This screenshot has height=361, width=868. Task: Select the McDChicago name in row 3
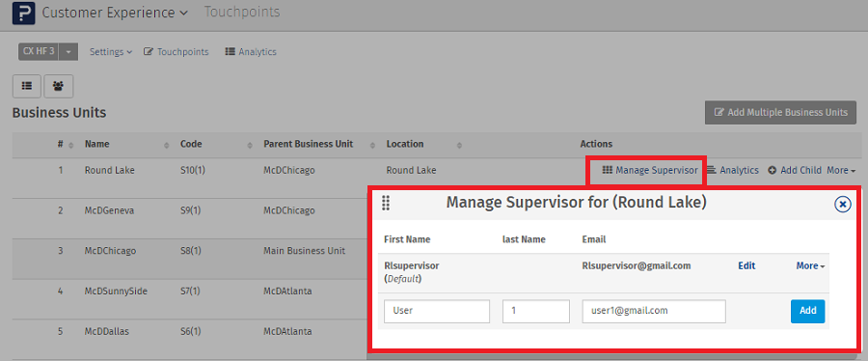click(110, 251)
